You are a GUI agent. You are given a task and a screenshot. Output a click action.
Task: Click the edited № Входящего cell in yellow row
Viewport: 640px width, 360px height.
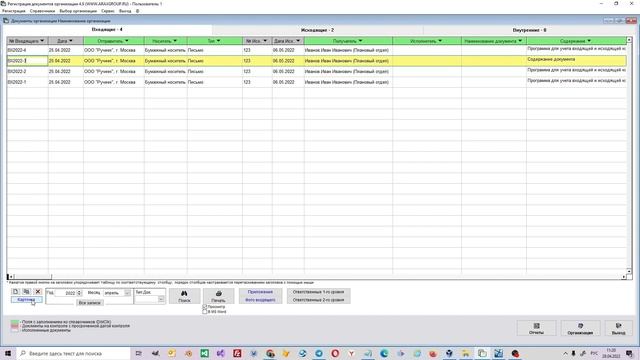coord(27,61)
